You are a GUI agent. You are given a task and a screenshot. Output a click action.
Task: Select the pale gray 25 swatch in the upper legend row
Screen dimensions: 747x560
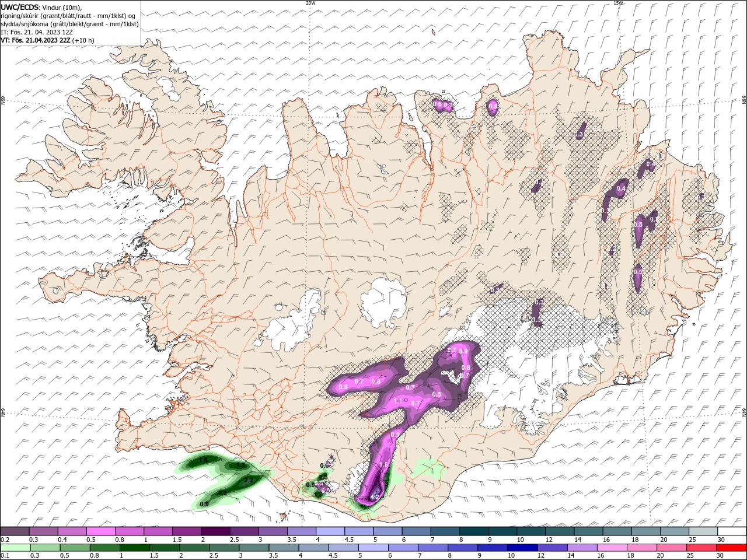pyautogui.click(x=703, y=531)
